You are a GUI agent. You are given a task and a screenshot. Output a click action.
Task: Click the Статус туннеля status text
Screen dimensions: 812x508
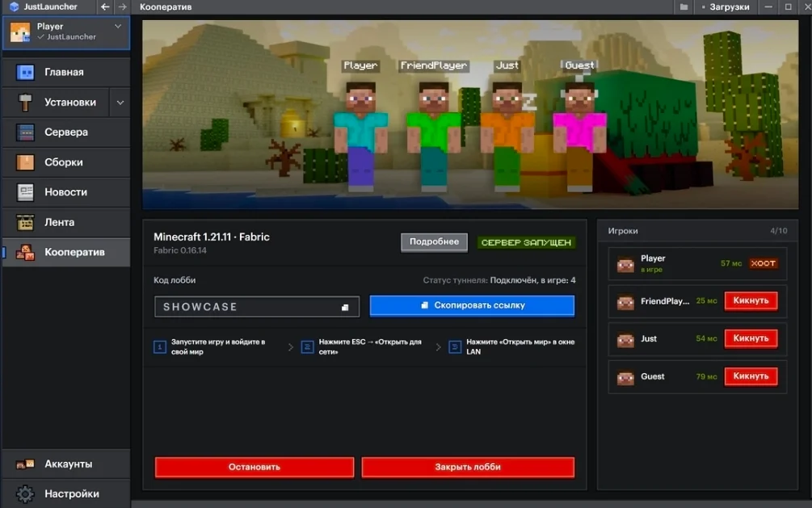499,280
